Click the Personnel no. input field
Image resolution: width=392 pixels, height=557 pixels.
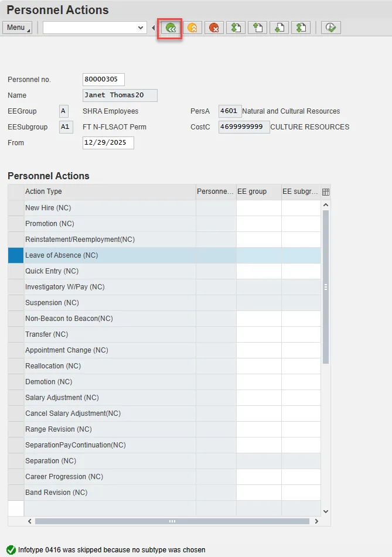click(104, 80)
